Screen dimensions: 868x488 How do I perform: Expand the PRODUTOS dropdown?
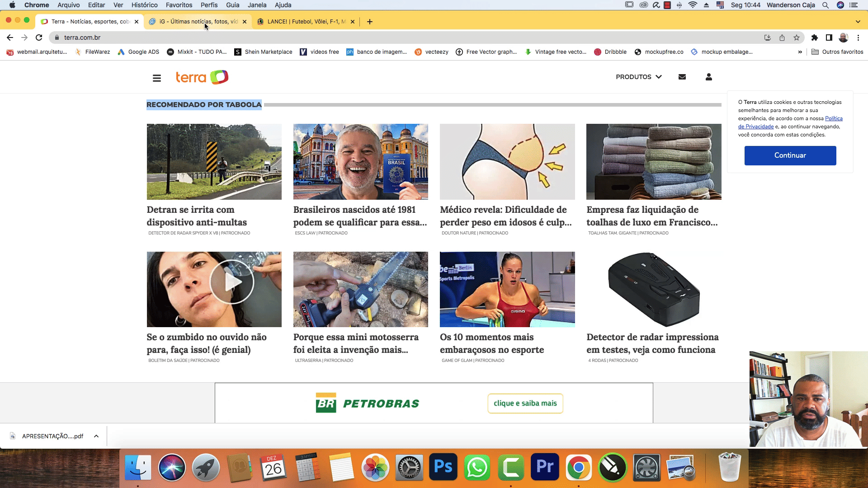click(638, 77)
